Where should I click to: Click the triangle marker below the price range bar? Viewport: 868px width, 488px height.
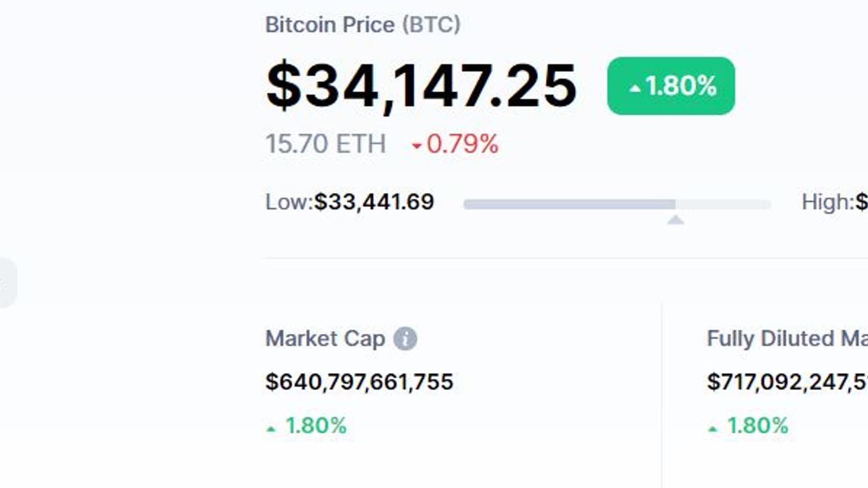675,220
